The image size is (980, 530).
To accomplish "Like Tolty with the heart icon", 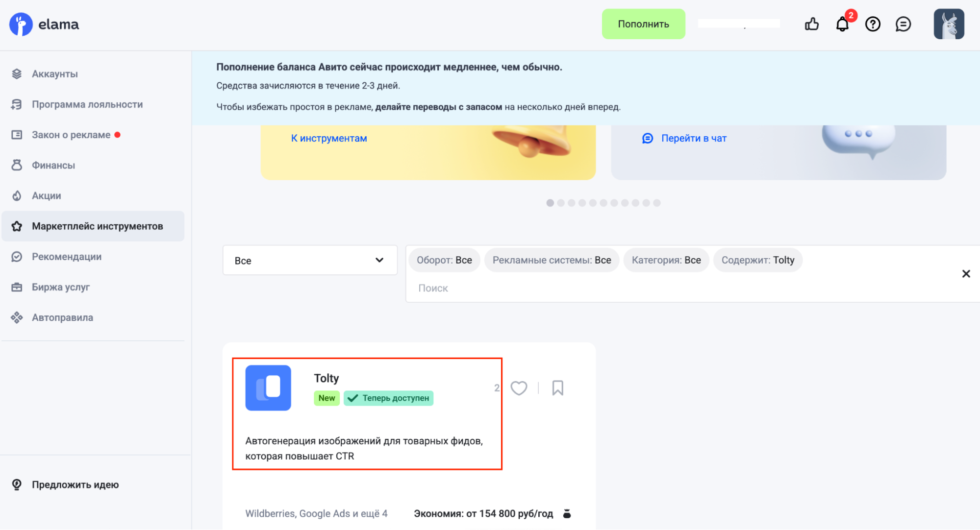I will click(x=519, y=388).
